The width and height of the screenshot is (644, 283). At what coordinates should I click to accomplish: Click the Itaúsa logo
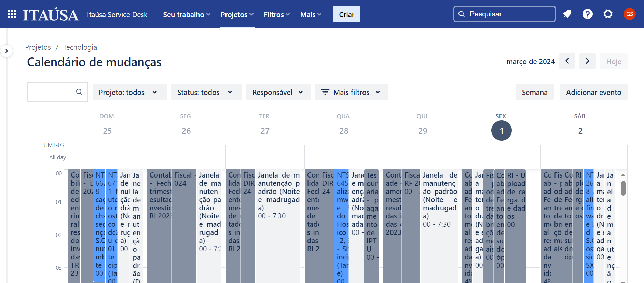tap(51, 14)
